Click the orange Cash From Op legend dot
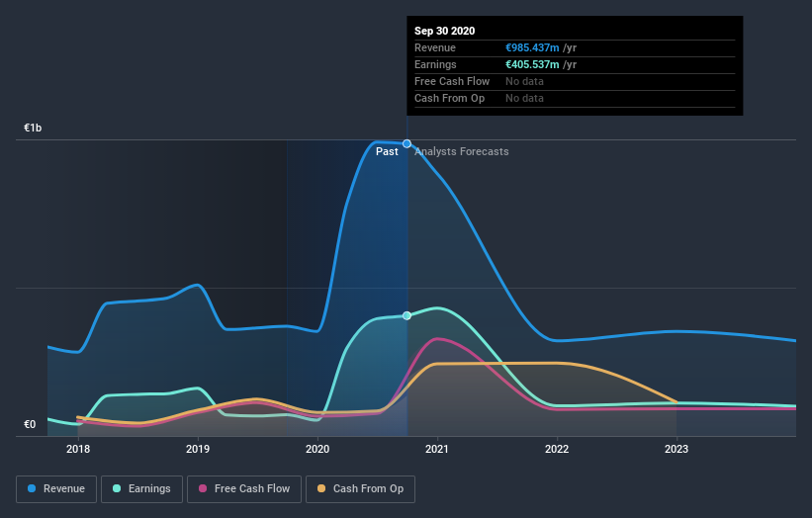The width and height of the screenshot is (812, 518). pos(321,488)
